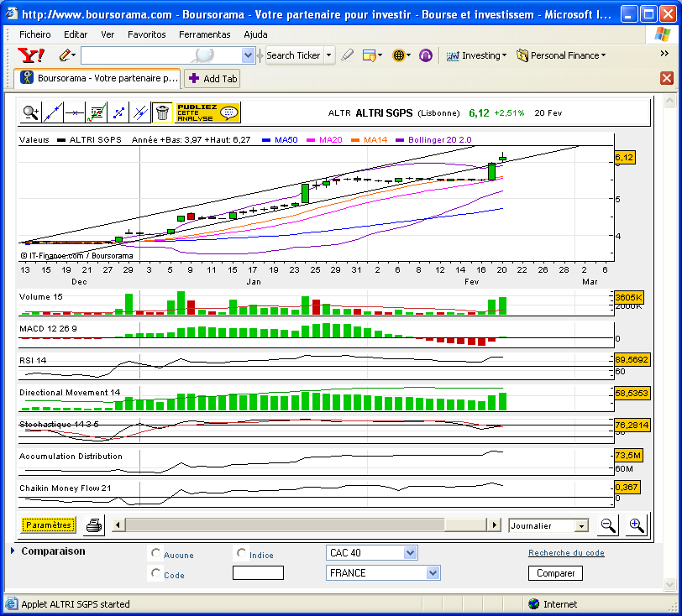
Task: Expand the Personal Finance menu
Action: pos(561,55)
